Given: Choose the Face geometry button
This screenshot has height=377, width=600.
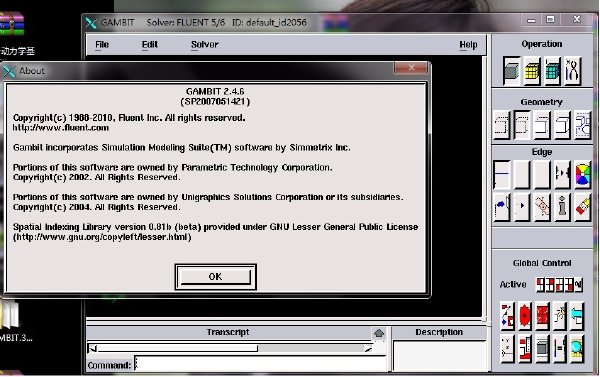Looking at the screenshot, I should 542,125.
